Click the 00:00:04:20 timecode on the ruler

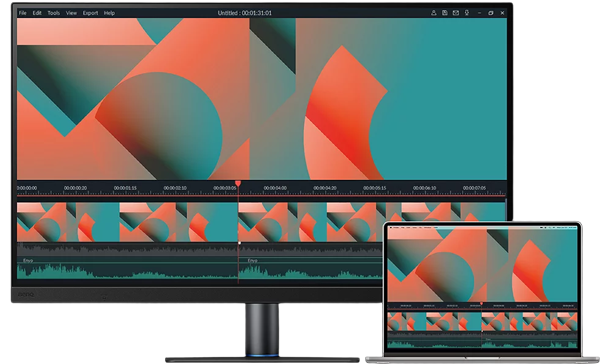pos(325,188)
